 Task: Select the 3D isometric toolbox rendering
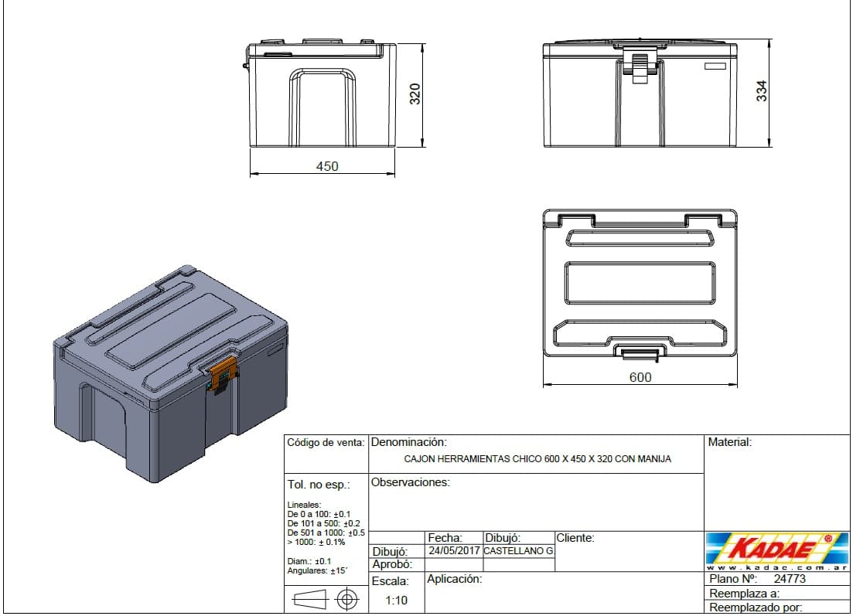point(170,371)
